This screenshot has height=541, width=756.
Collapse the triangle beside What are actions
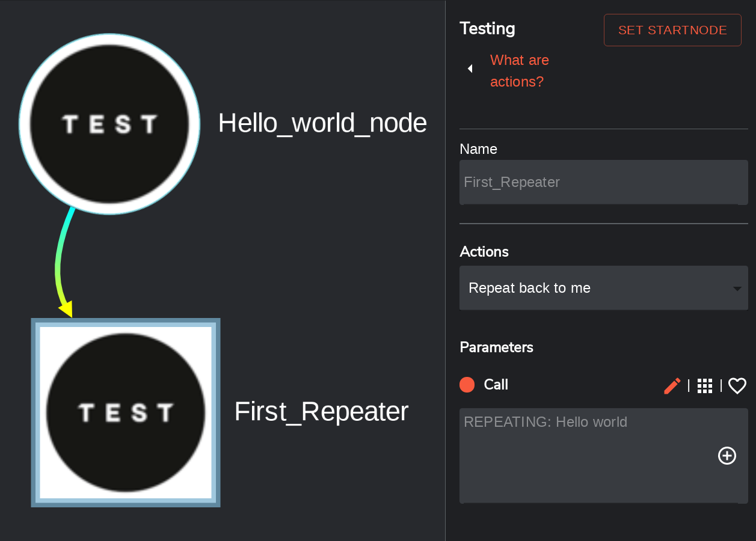(x=470, y=69)
